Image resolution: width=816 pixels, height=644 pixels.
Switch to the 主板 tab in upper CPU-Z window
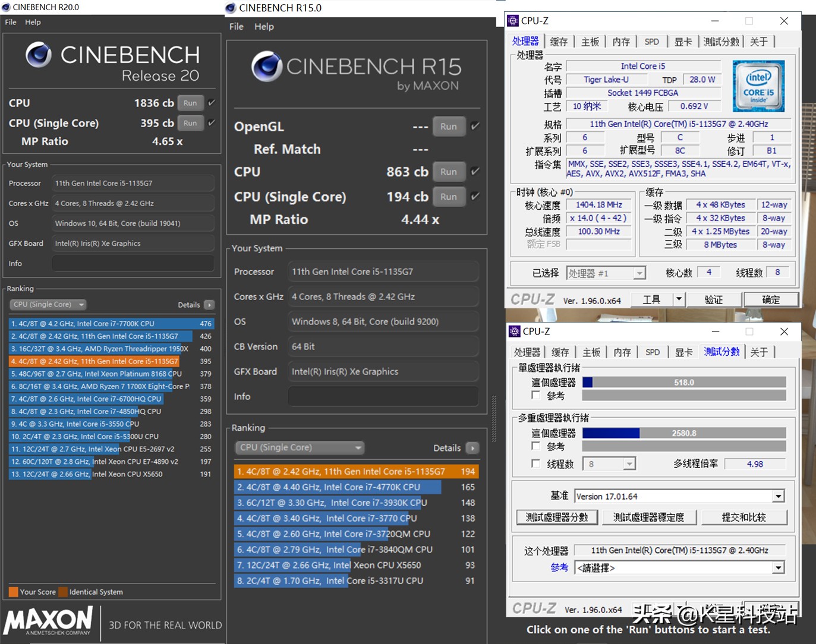(590, 42)
